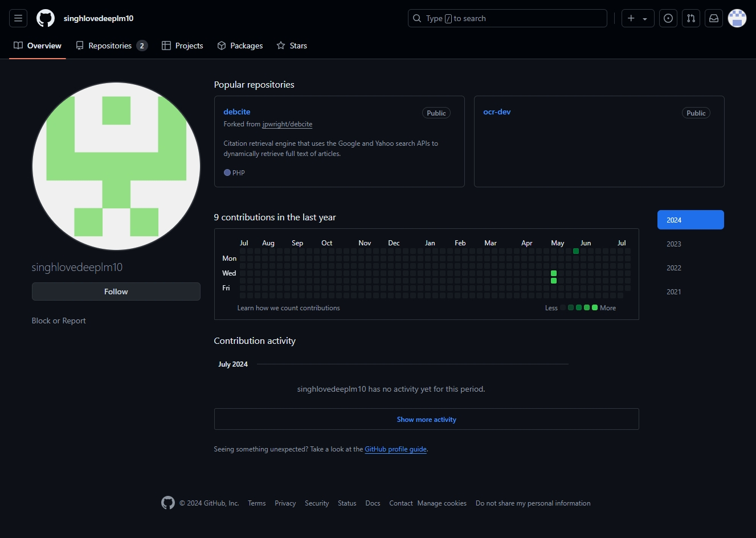Screen dimensions: 756x538
Task: Open the Packages tab
Action: coord(240,46)
